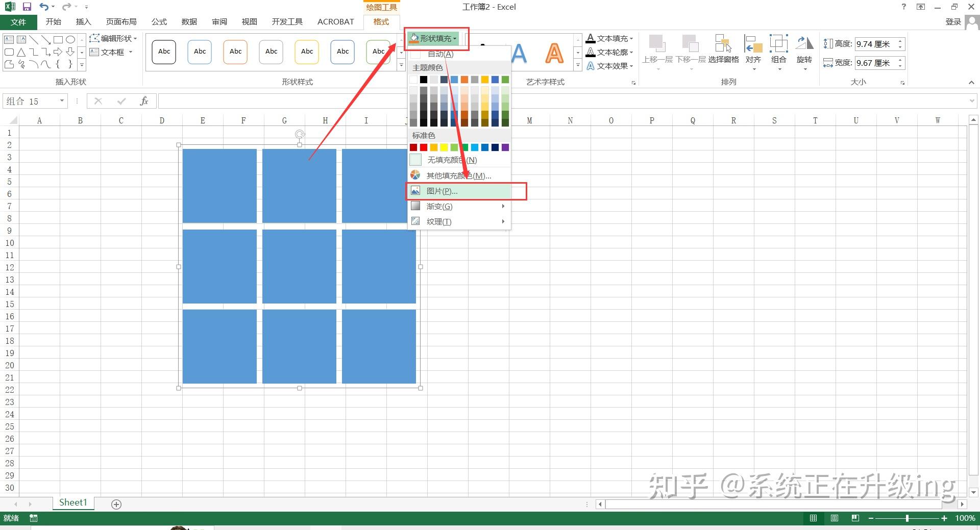Select the freeform polygon shape
Image resolution: width=980 pixels, height=530 pixels.
point(9,64)
